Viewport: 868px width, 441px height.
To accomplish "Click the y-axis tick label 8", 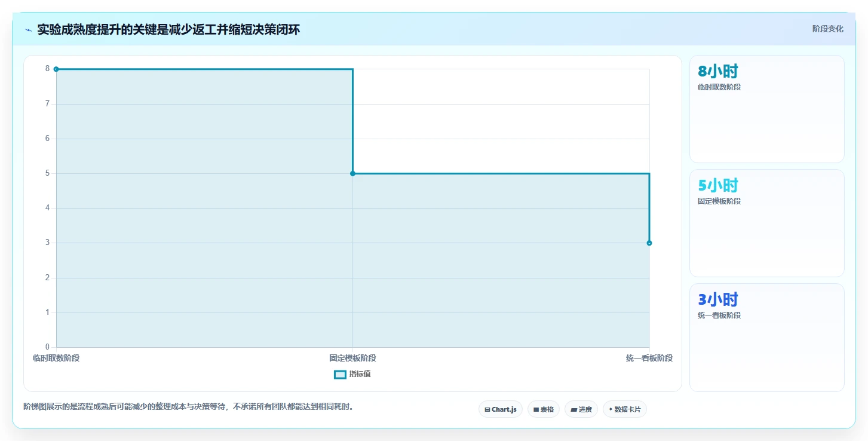I will click(x=47, y=69).
